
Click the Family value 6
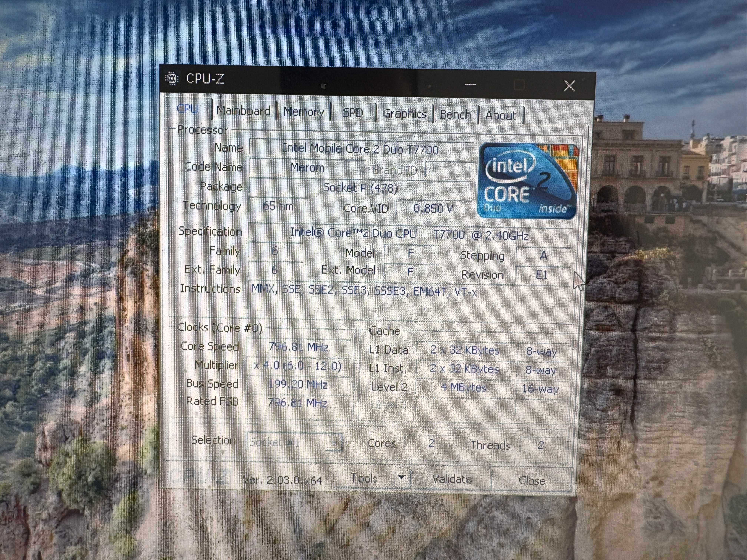coord(275,251)
